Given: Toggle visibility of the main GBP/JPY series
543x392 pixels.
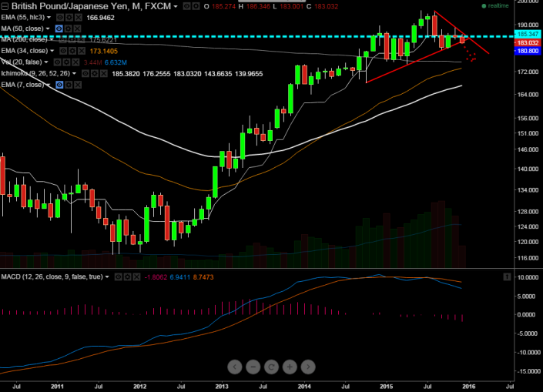Looking at the screenshot, I should point(186,6).
